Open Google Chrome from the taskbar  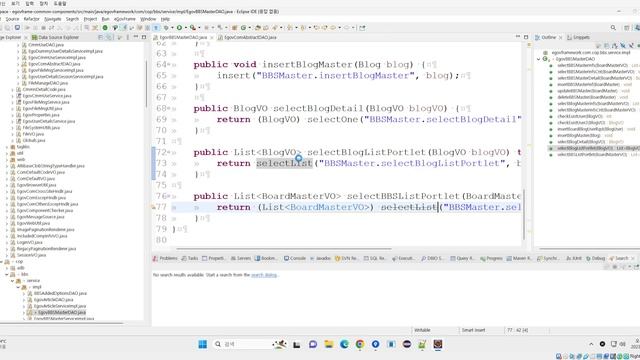[360, 344]
